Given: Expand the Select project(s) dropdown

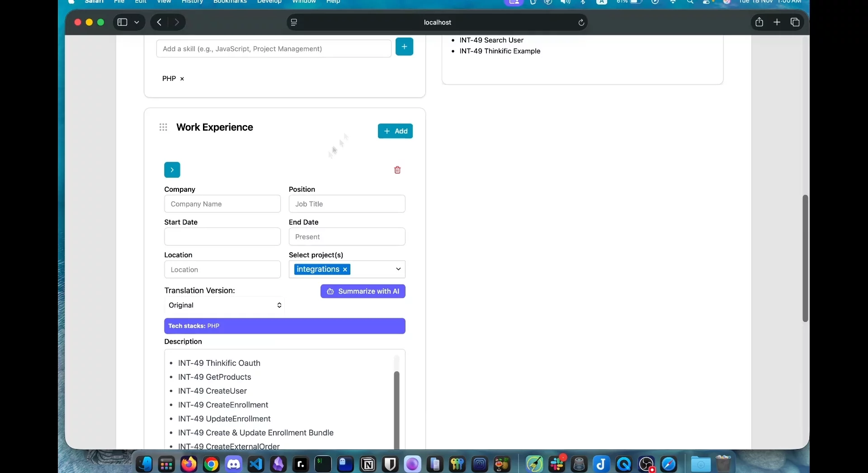Looking at the screenshot, I should coord(398,269).
